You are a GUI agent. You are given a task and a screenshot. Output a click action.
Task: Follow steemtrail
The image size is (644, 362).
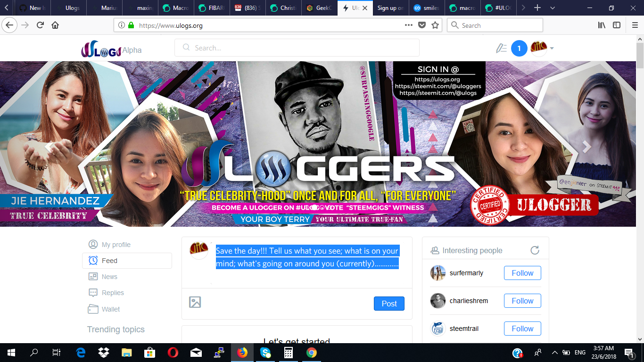click(522, 329)
